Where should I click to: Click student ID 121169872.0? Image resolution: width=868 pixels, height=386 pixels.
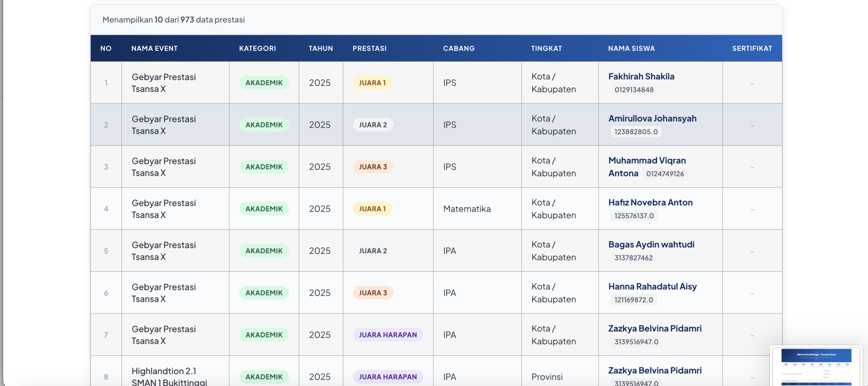click(x=633, y=300)
